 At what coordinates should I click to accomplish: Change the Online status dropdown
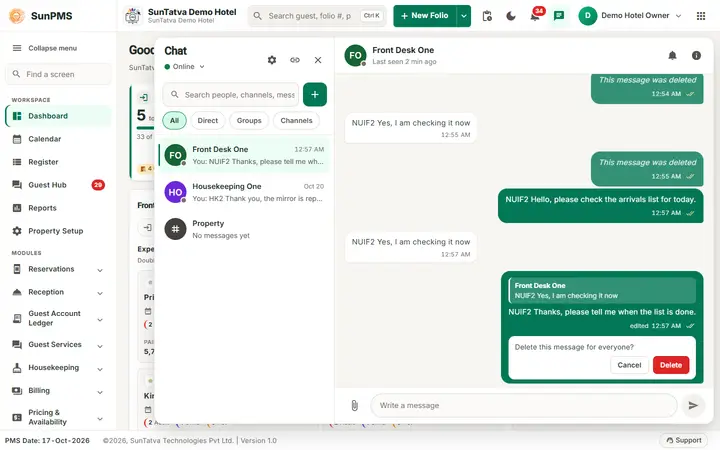coord(184,67)
